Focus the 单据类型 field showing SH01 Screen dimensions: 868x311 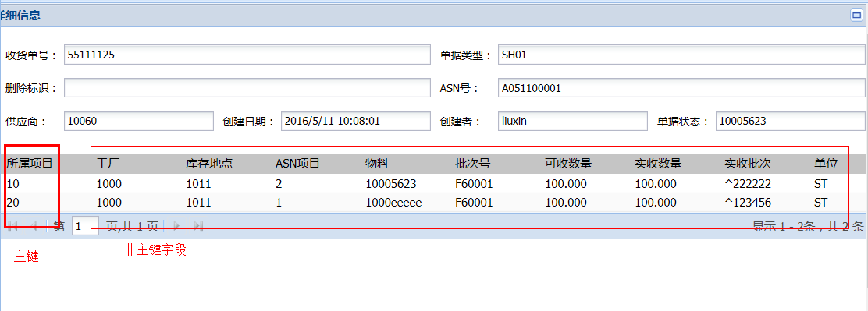[x=682, y=55]
